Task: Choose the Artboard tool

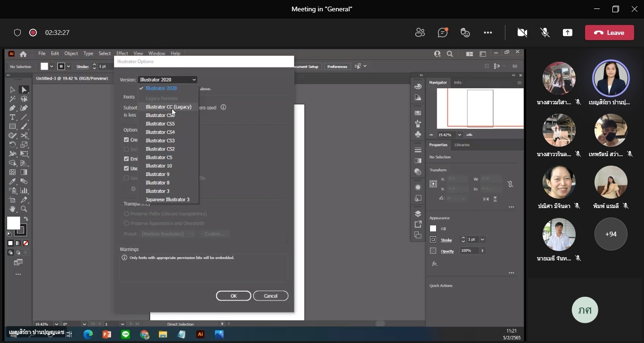Action: pyautogui.click(x=13, y=200)
